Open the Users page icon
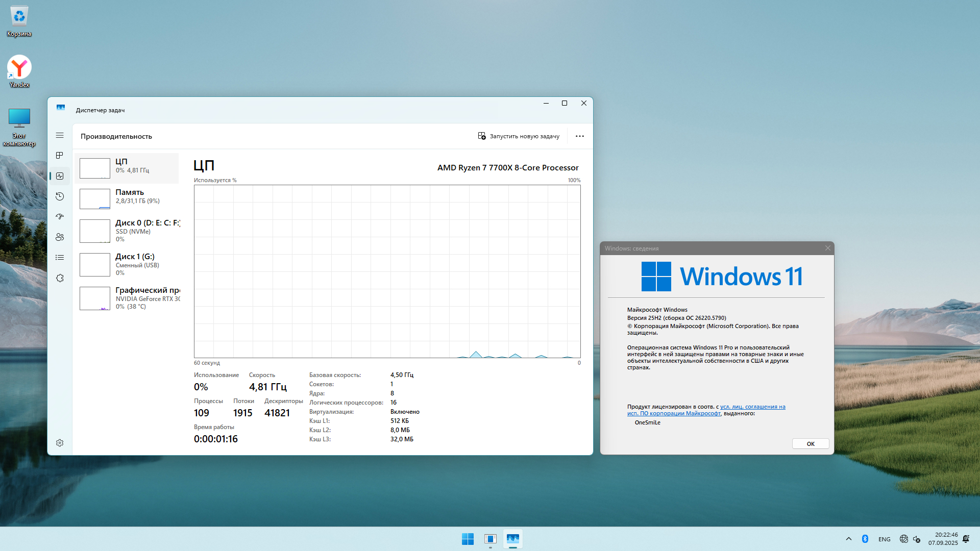The image size is (980, 551). click(x=60, y=237)
